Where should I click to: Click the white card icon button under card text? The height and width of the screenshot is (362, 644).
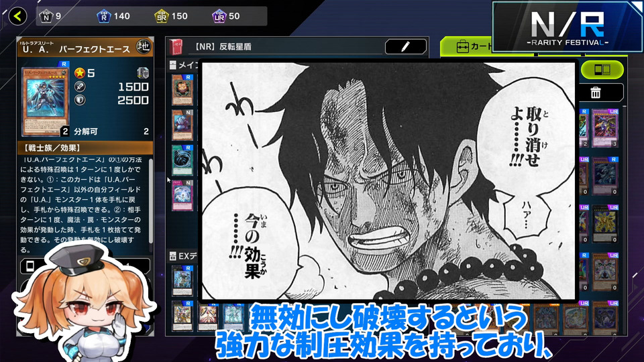tap(30, 266)
